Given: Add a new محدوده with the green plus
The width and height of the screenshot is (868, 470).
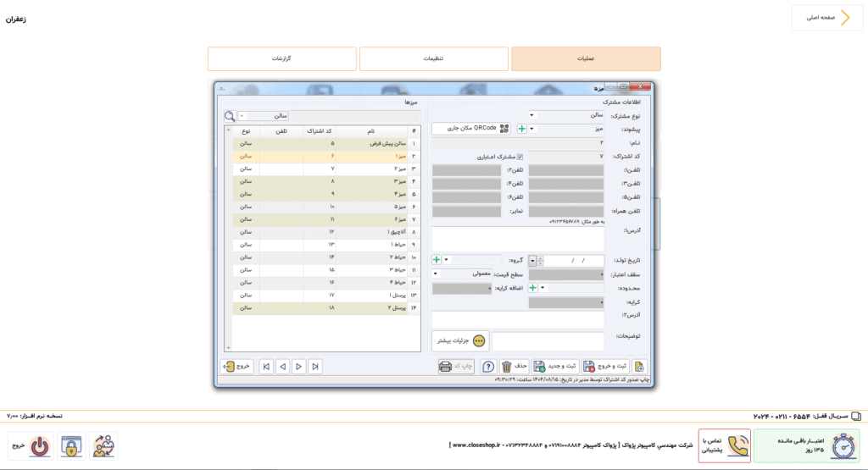Looking at the screenshot, I should [532, 288].
